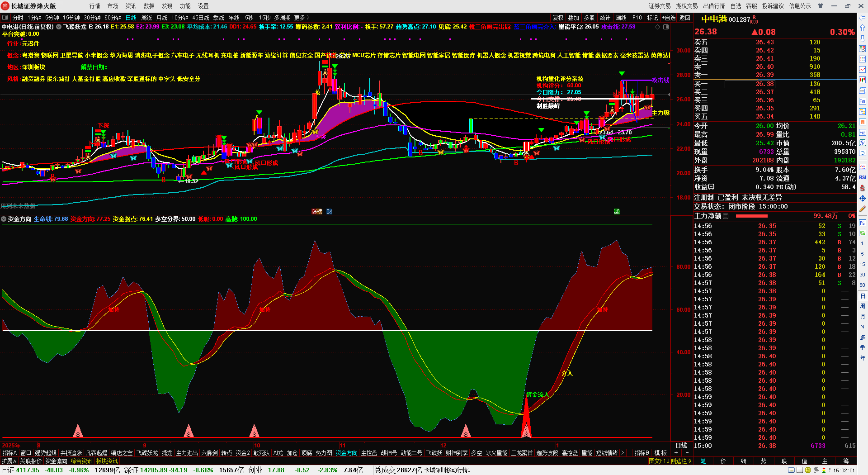Open the 行情 menu
The height and width of the screenshot is (475, 868).
[x=95, y=6]
